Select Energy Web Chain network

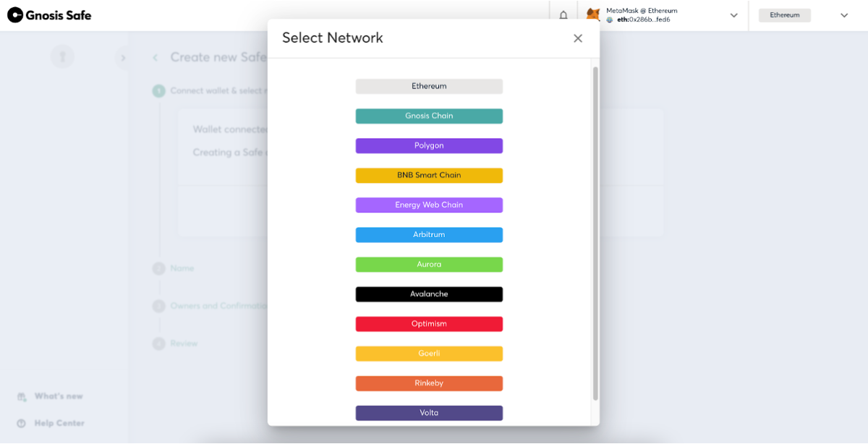429,205
